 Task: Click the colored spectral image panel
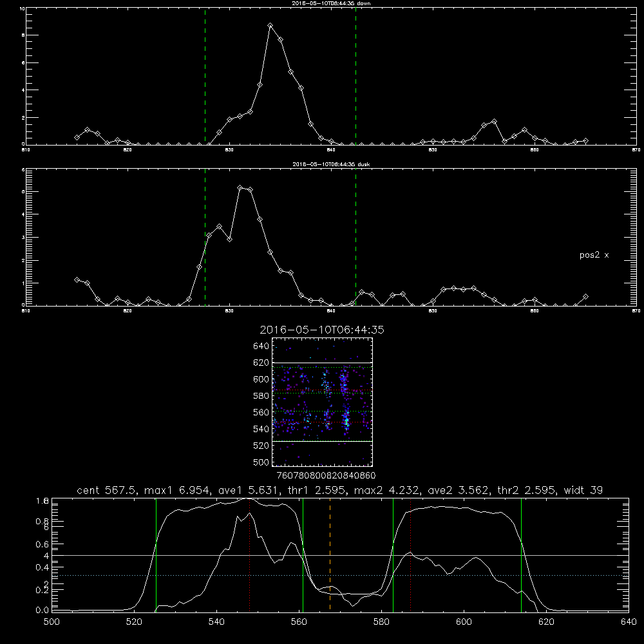coord(322,402)
